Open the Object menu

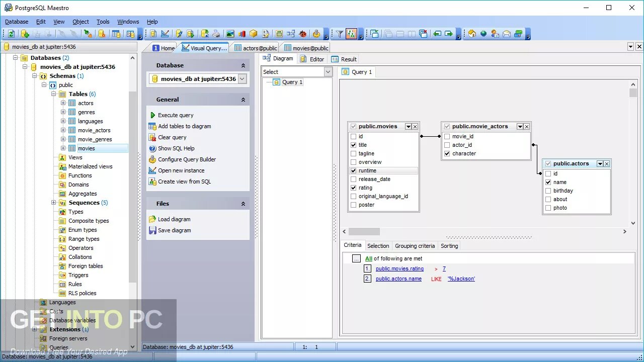click(80, 22)
